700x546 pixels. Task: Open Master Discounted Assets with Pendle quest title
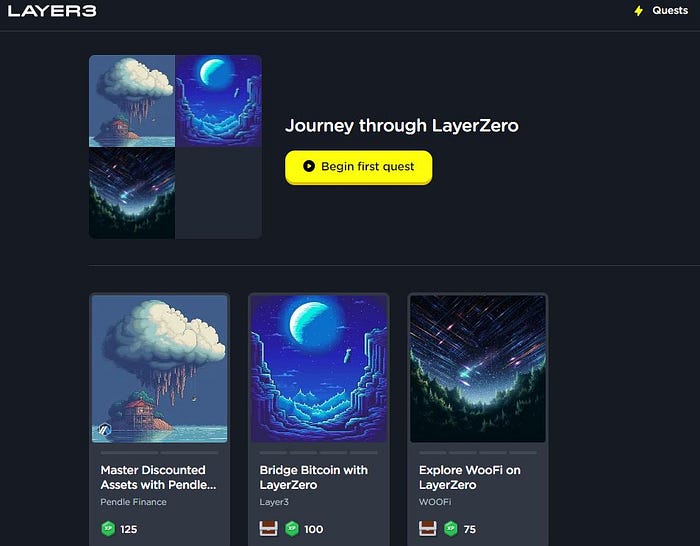click(158, 477)
